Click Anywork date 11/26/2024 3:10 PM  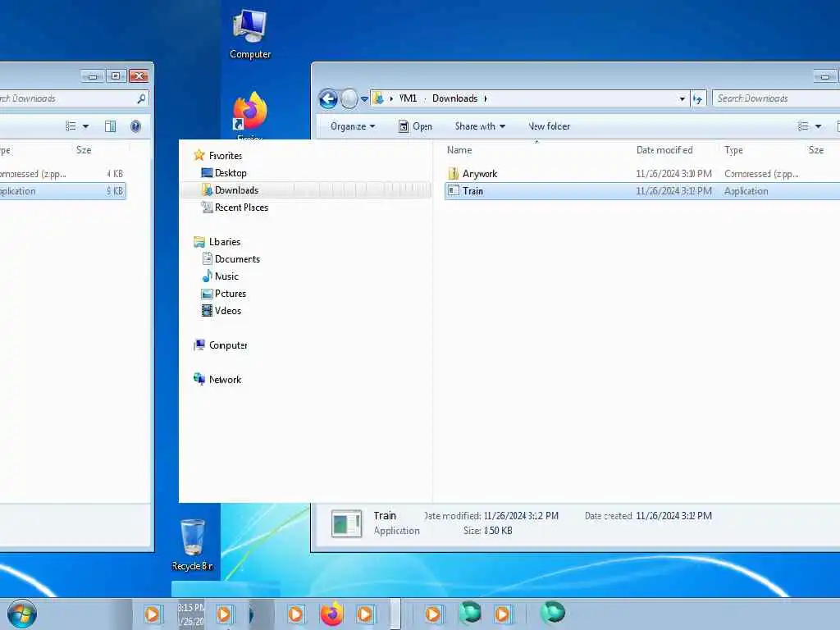(673, 174)
